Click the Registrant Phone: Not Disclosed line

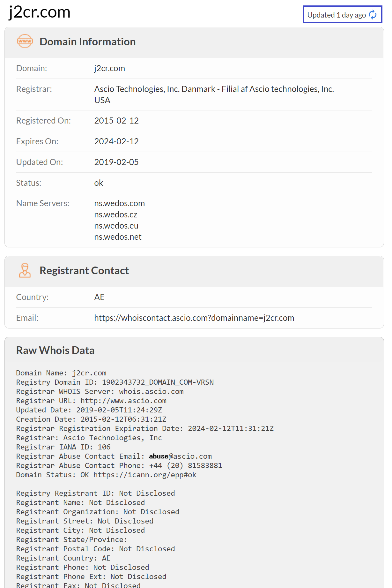(x=83, y=567)
